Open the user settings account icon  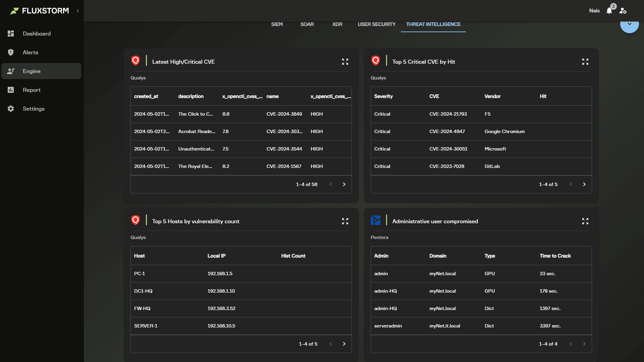click(623, 11)
